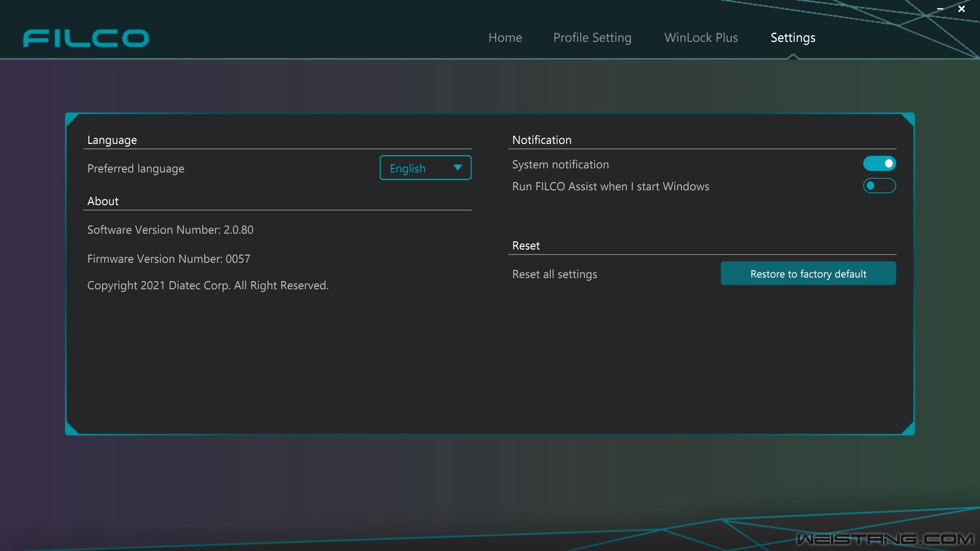Disable the System notification toggle

click(879, 163)
